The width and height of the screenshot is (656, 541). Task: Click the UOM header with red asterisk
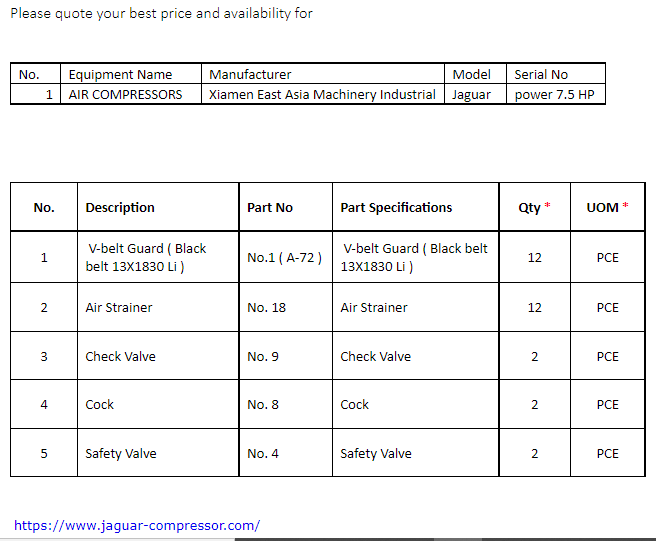coord(607,207)
